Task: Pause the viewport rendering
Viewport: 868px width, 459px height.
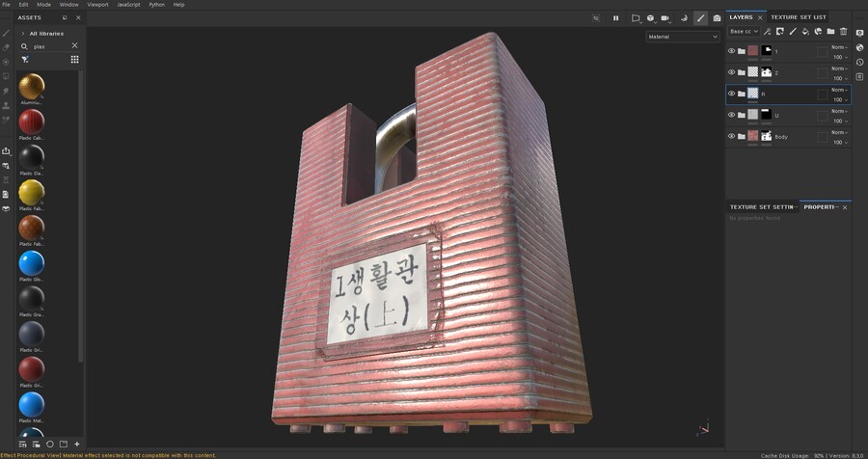Action: tap(615, 18)
